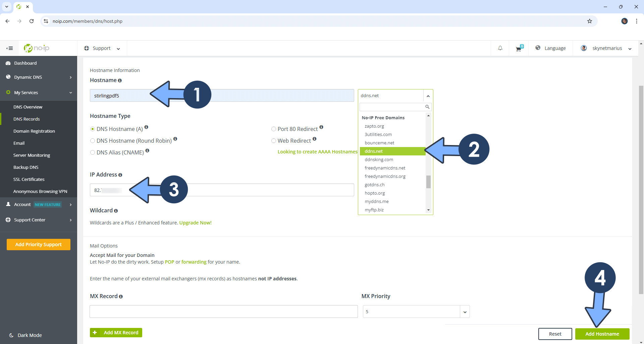Open the Chrome three-dot menu
The image size is (644, 344).
point(637,21)
